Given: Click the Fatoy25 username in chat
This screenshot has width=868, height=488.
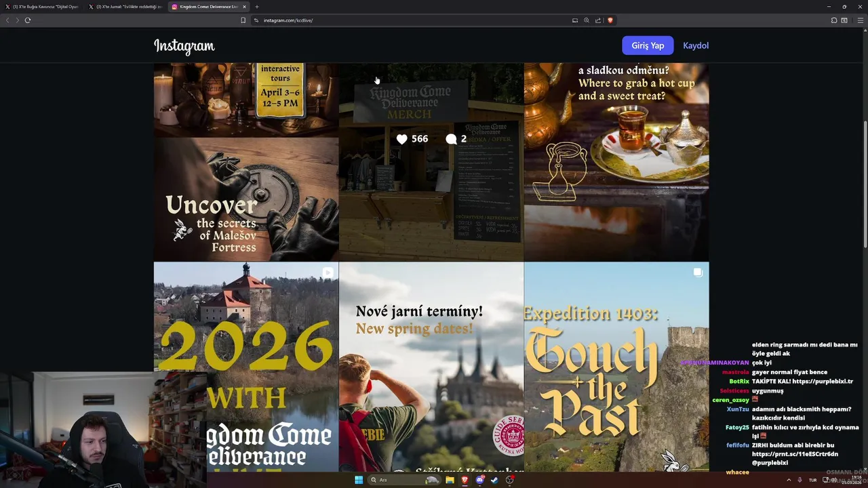Looking at the screenshot, I should pos(737,428).
